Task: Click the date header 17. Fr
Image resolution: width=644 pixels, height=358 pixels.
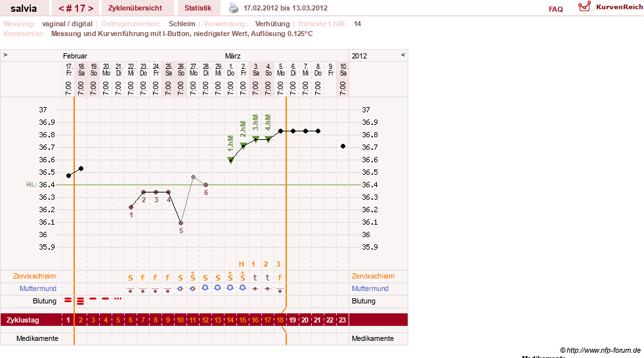Action: click(69, 70)
